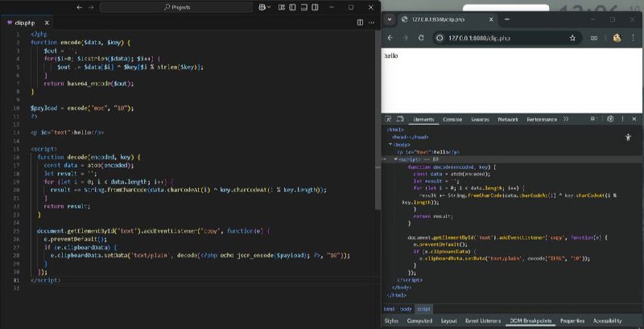Open the Computed pane tab
The width and height of the screenshot is (644, 329).
pyautogui.click(x=419, y=321)
